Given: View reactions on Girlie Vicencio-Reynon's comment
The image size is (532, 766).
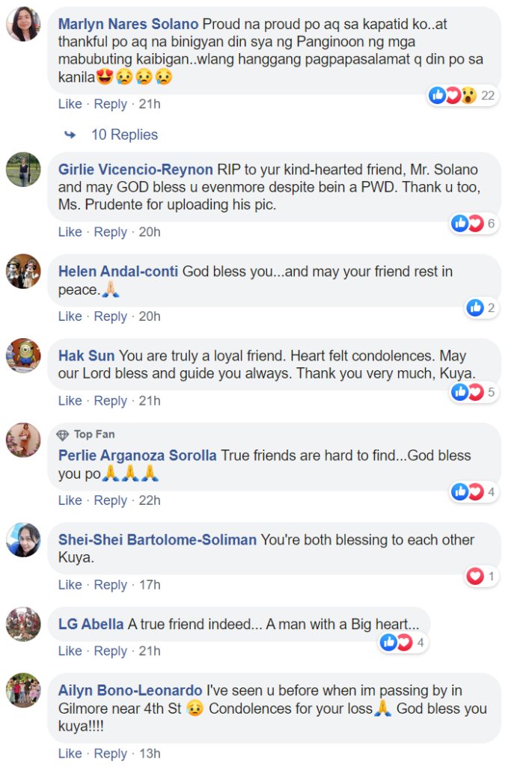Looking at the screenshot, I should (x=474, y=223).
